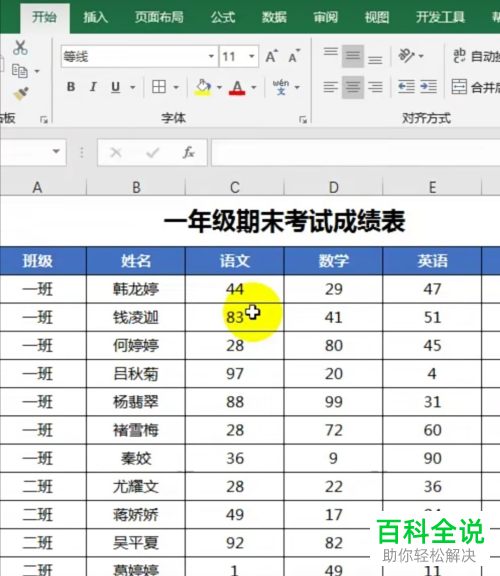Open the 视图 ribbon tab
This screenshot has width=500, height=576.
(x=377, y=17)
